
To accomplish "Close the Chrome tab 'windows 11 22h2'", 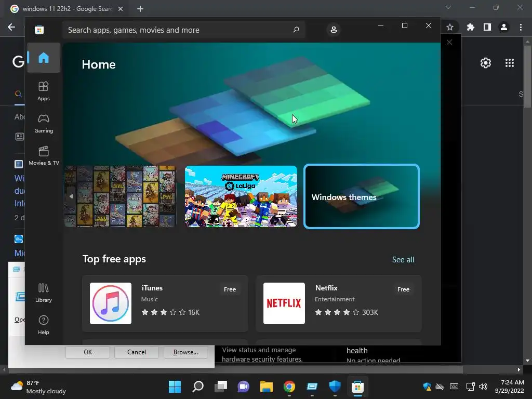I will [121, 9].
